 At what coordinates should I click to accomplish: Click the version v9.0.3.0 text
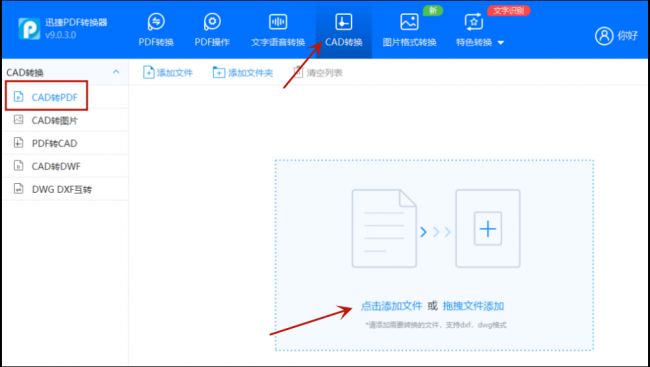pyautogui.click(x=61, y=35)
